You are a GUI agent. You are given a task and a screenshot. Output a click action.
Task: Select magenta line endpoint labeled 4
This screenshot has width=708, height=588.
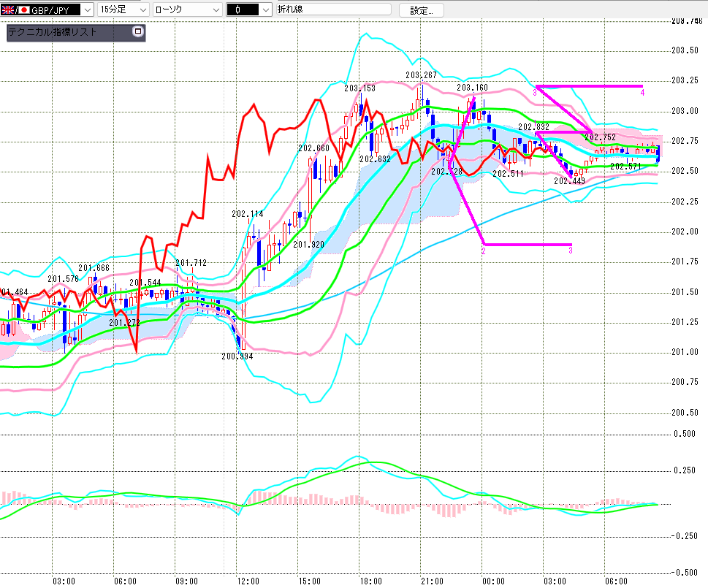[642, 93]
